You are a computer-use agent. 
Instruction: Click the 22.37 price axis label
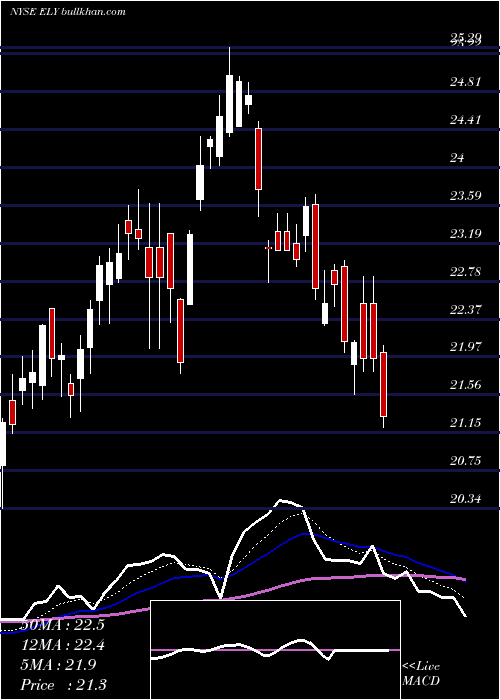click(466, 309)
